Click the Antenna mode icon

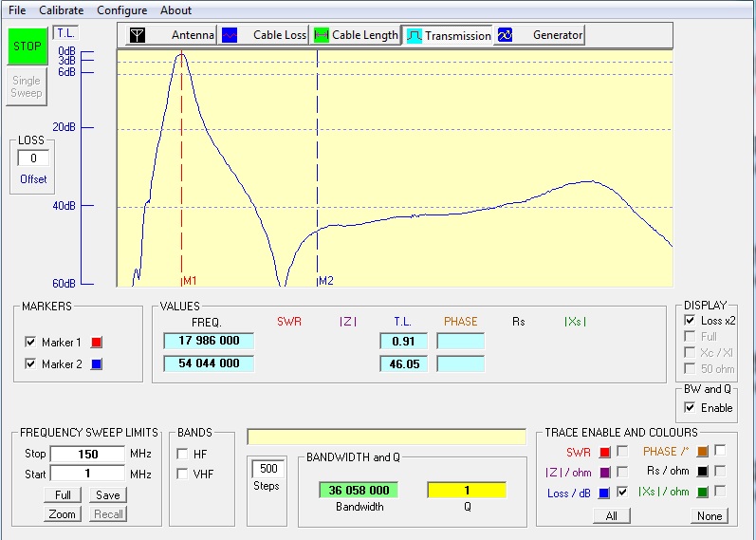tap(138, 35)
